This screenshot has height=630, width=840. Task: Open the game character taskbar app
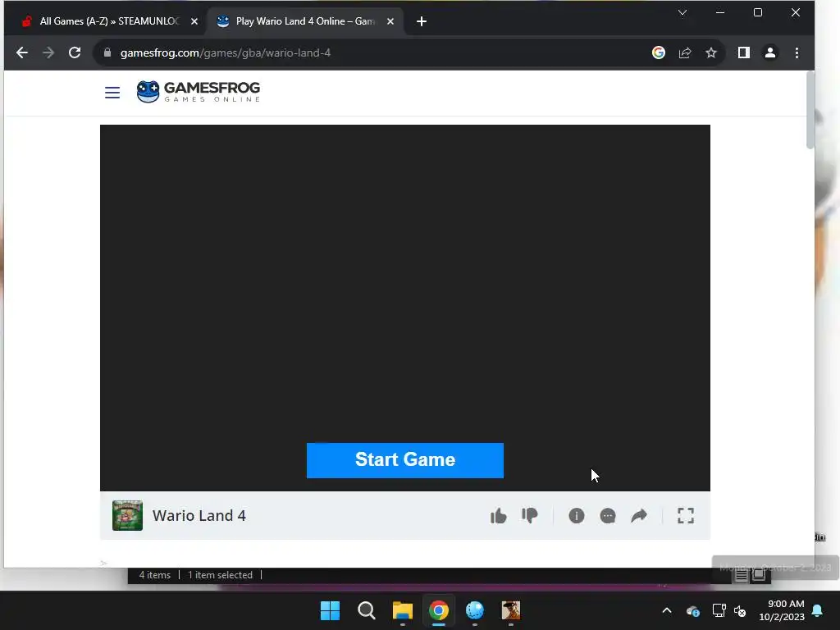coord(511,610)
